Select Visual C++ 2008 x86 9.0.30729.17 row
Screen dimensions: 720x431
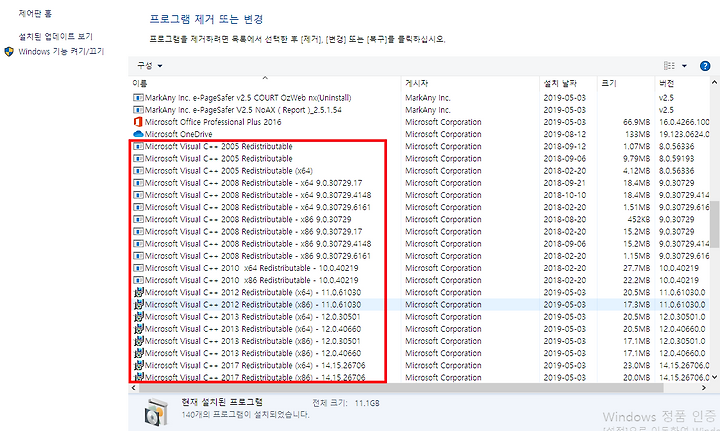[x=420, y=231]
